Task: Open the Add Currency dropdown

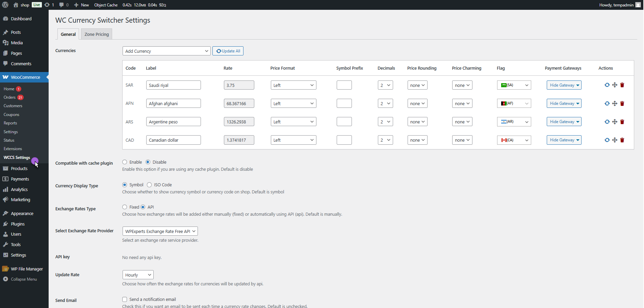Action: (x=166, y=51)
